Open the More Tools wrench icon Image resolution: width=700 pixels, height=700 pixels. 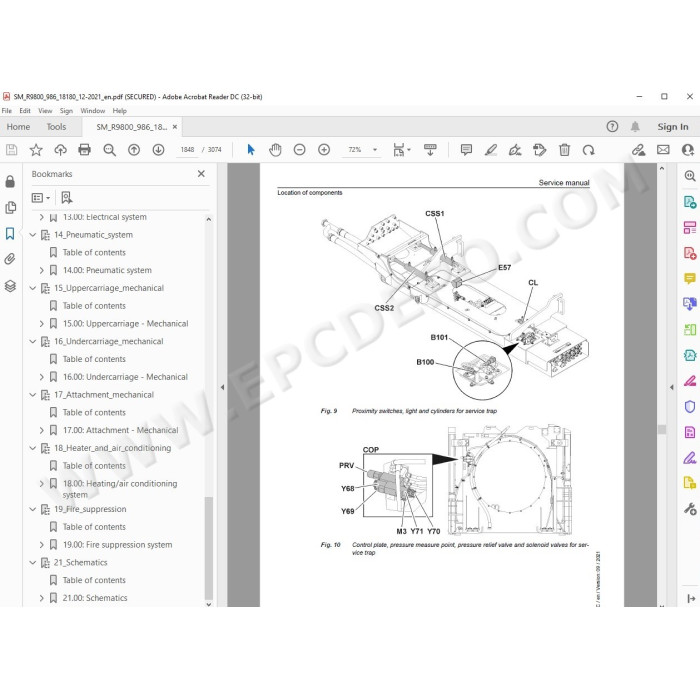(690, 509)
